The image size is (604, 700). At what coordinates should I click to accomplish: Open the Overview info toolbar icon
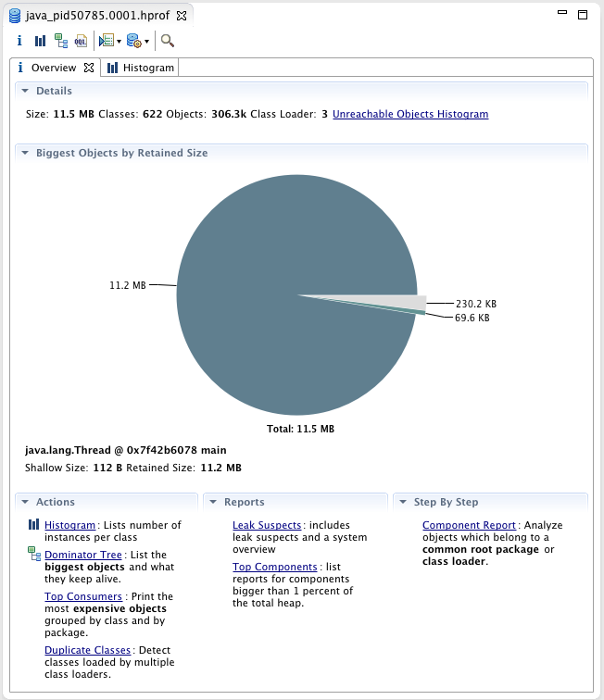pos(19,41)
